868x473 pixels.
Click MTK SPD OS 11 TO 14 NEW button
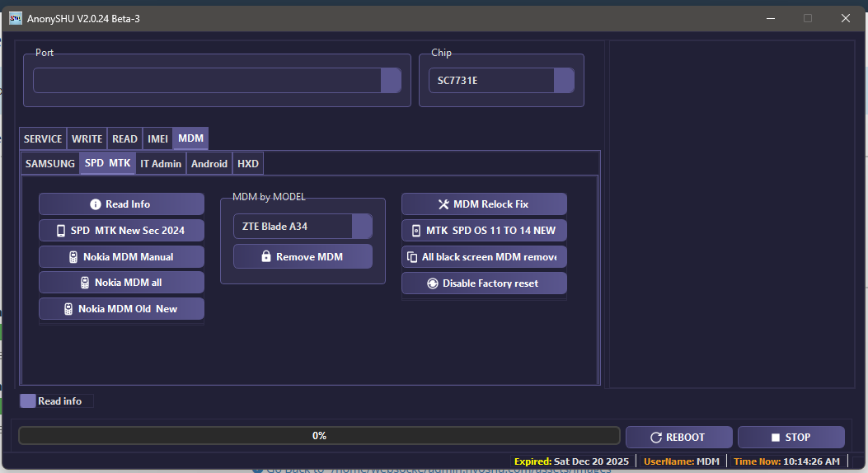coord(484,231)
